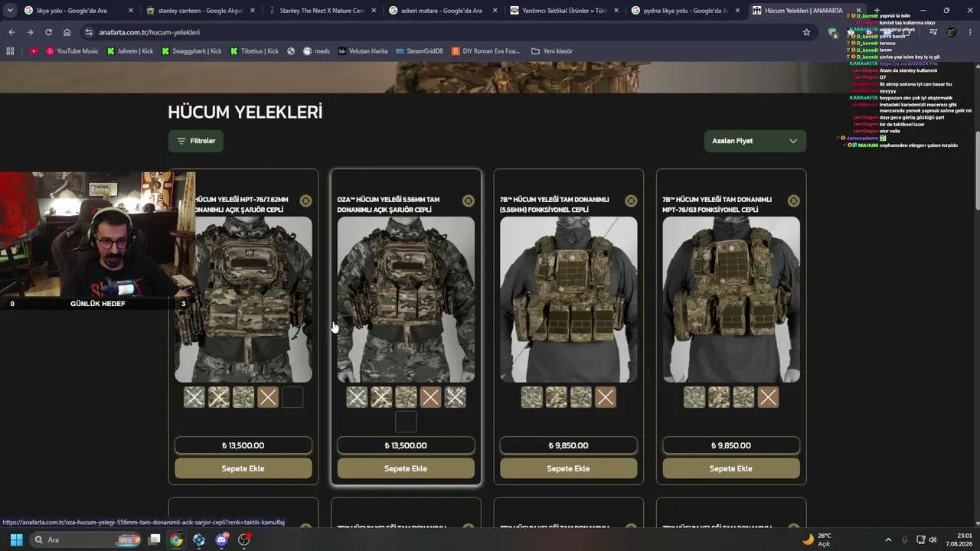980x551 pixels.
Task: Open the SteamGridDB bookmark
Action: (420, 51)
